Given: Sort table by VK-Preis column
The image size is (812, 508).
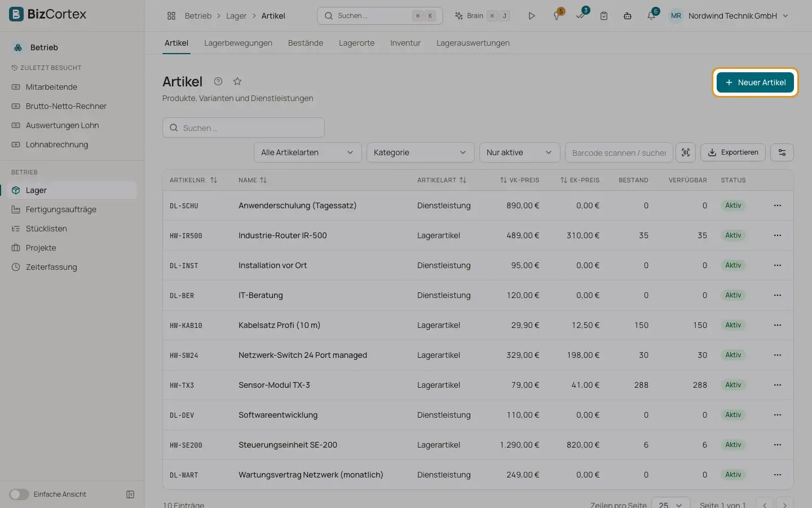Looking at the screenshot, I should pyautogui.click(x=519, y=180).
